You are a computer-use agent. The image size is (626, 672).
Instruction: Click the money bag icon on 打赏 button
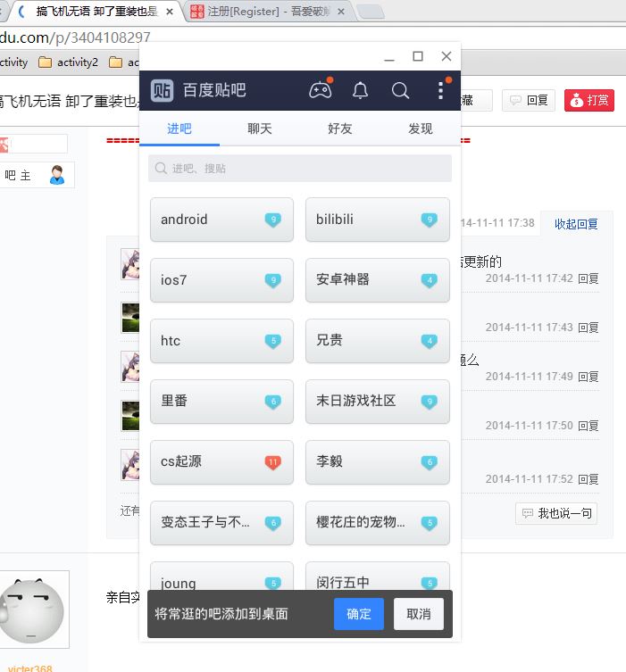576,100
